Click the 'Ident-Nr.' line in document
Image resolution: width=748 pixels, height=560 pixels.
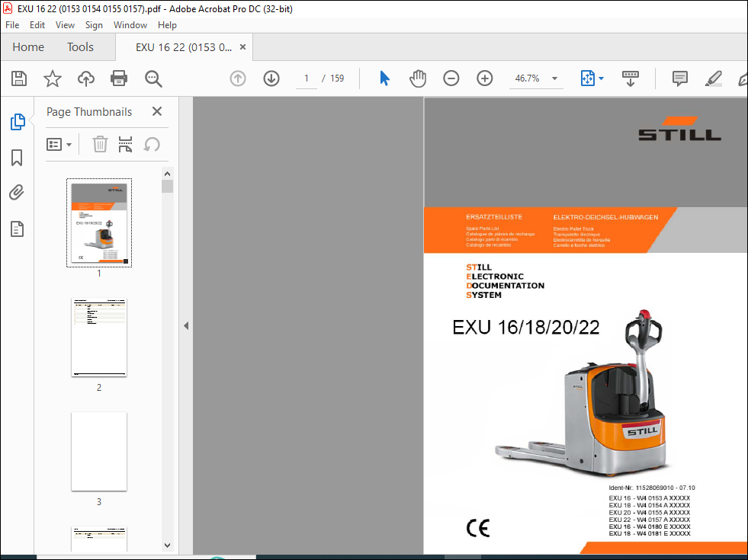(x=652, y=488)
